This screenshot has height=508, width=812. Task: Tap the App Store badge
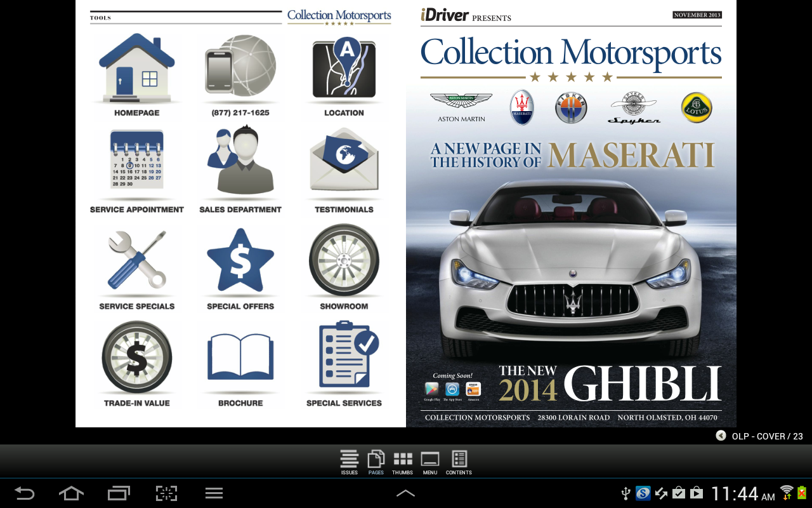tap(452, 392)
